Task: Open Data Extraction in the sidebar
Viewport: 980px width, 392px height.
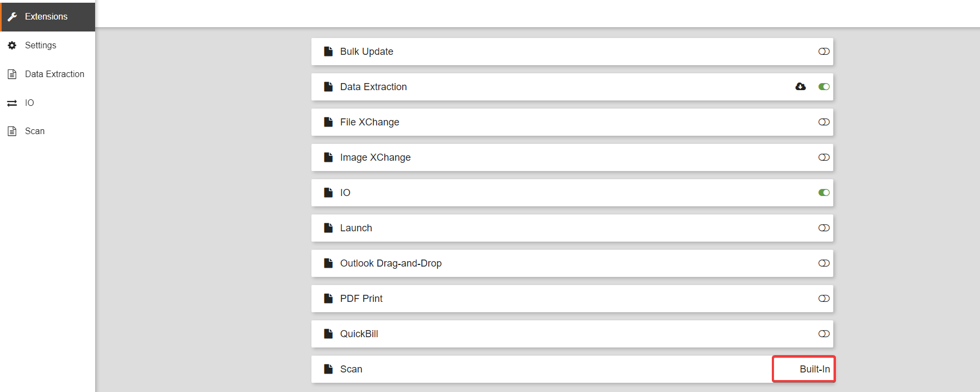Action: coord(54,74)
